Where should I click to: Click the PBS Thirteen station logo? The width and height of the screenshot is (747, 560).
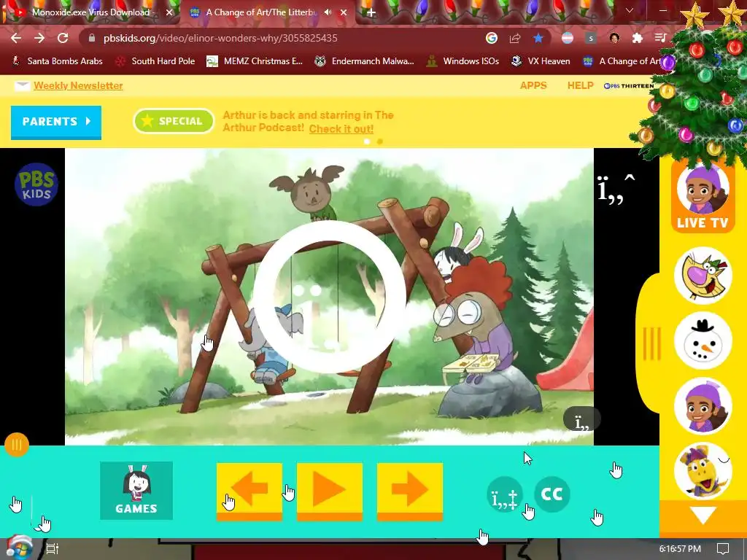click(629, 86)
